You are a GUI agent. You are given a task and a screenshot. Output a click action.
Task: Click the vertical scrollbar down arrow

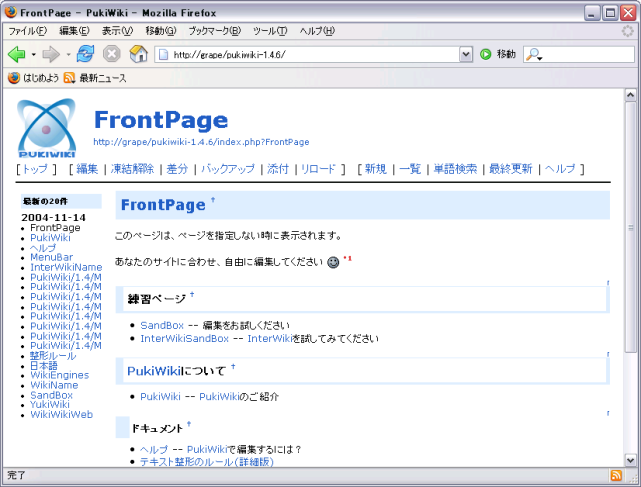630,459
